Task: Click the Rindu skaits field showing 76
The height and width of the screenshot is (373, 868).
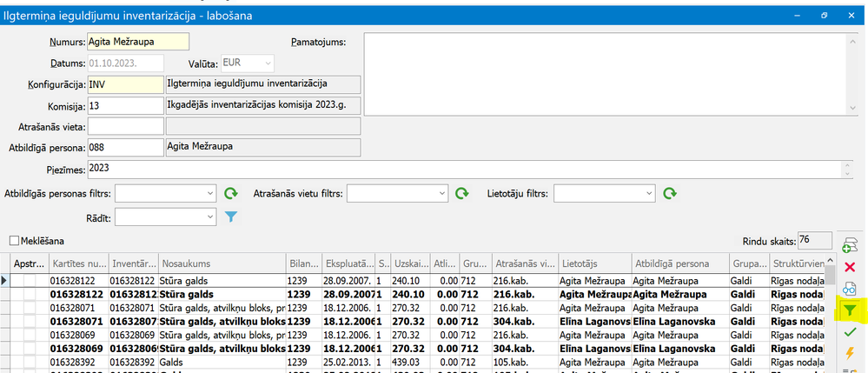Action: [x=814, y=241]
